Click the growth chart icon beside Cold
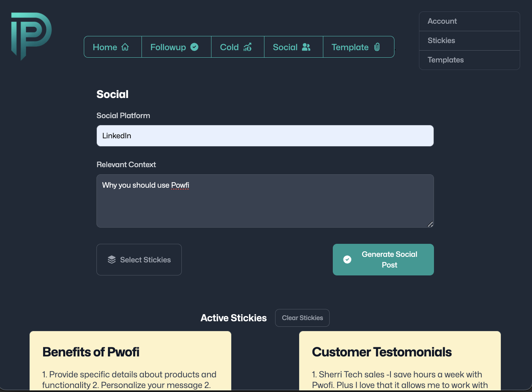Screen dimensions: 532x392 click(x=248, y=47)
